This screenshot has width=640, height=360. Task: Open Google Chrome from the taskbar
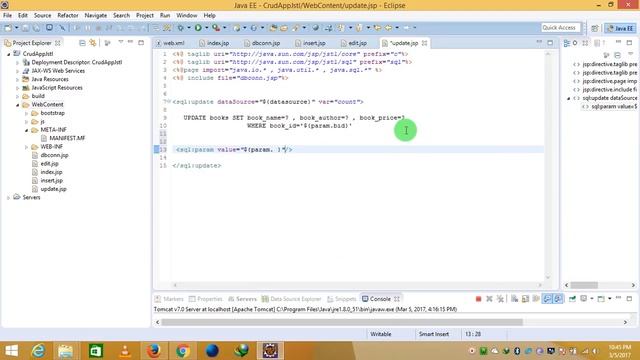[183, 351]
